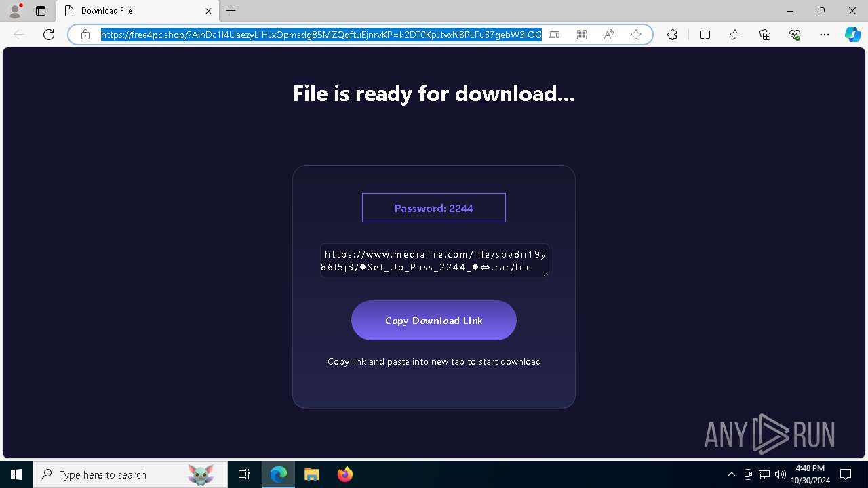The width and height of the screenshot is (868, 488).
Task: Click the Copy Download Link button
Action: click(434, 321)
